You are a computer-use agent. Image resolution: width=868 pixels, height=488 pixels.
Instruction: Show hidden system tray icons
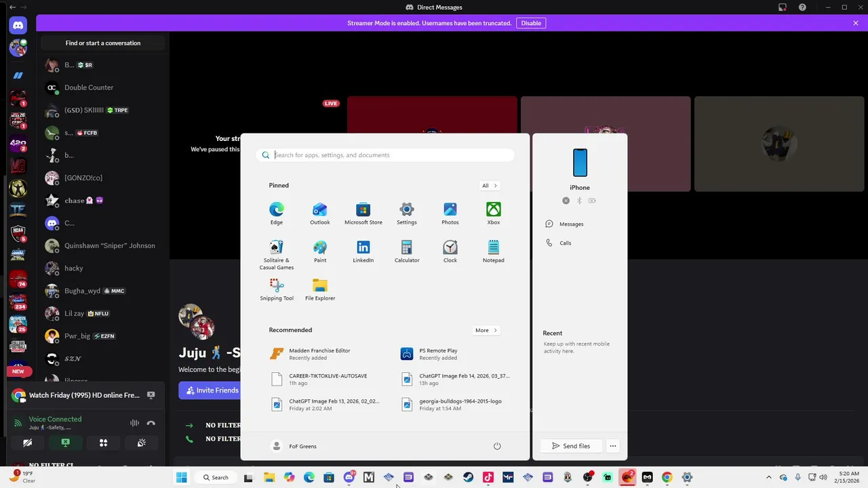click(x=768, y=477)
